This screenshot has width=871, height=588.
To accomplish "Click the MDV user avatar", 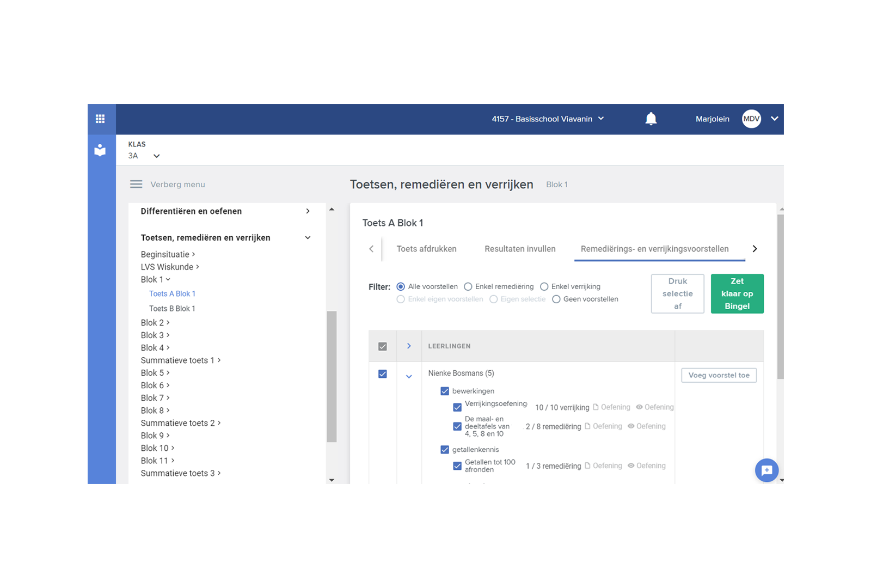I will (752, 119).
